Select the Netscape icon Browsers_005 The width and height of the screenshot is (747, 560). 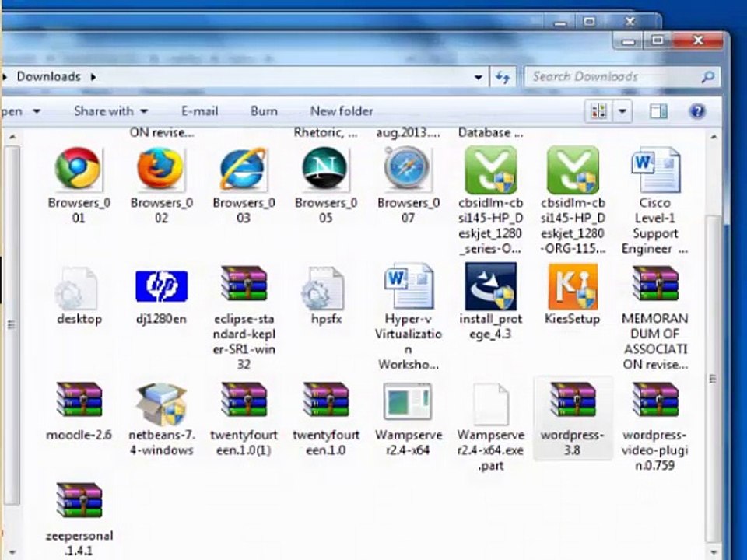point(326,169)
